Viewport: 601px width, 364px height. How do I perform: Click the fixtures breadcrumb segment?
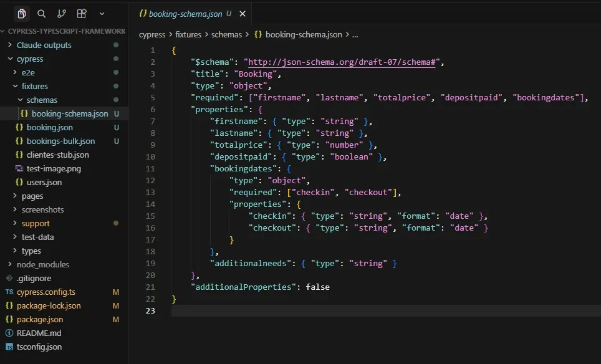click(x=188, y=34)
